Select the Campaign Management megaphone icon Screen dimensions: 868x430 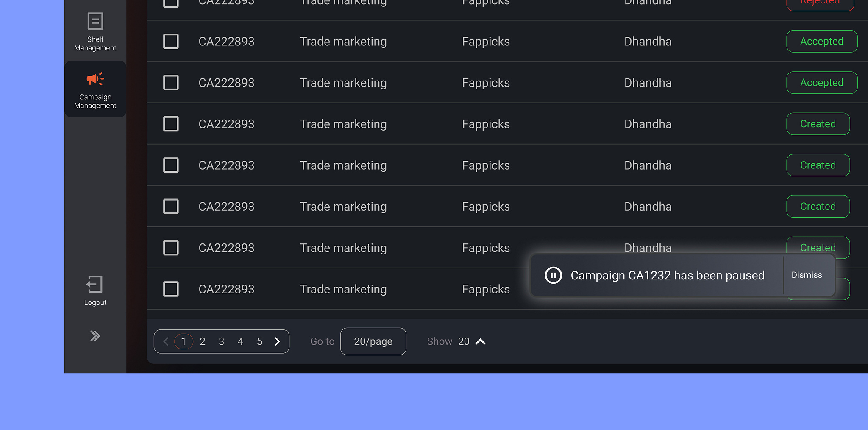pos(95,79)
